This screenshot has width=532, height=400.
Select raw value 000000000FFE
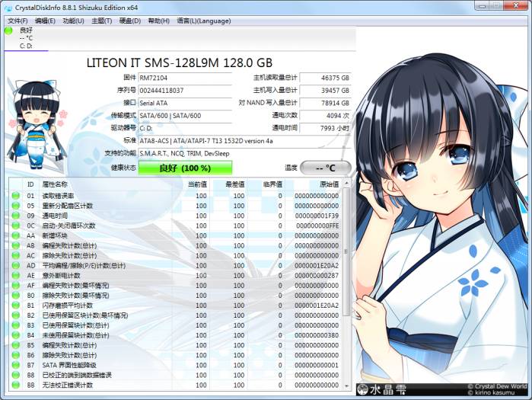(317, 226)
